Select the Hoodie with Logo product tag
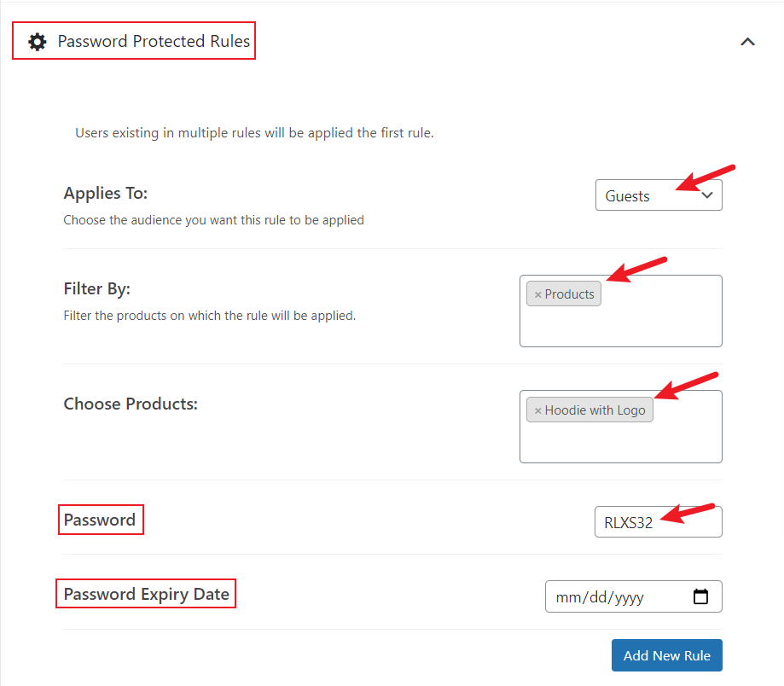This screenshot has width=784, height=686. [589, 410]
